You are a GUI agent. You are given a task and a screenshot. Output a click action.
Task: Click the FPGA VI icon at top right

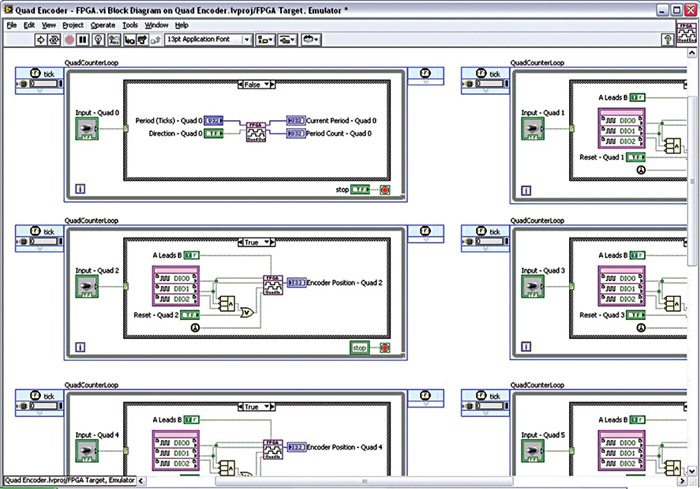point(687,36)
